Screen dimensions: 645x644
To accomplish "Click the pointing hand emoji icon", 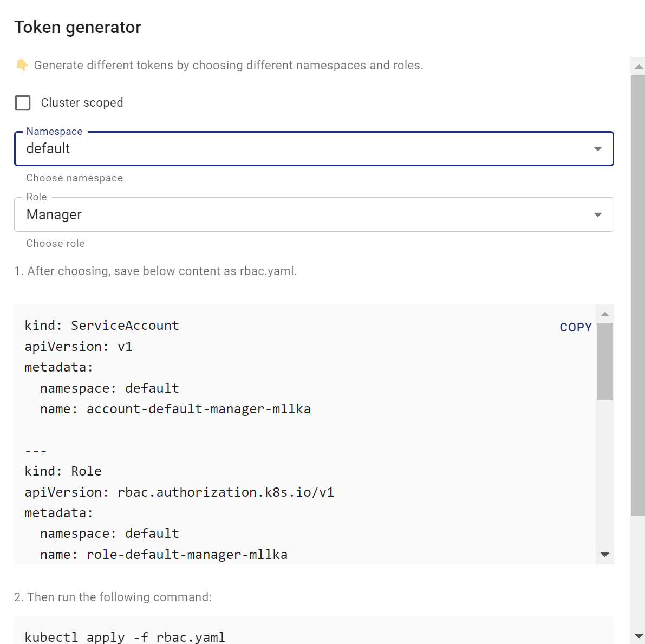I will pyautogui.click(x=22, y=66).
